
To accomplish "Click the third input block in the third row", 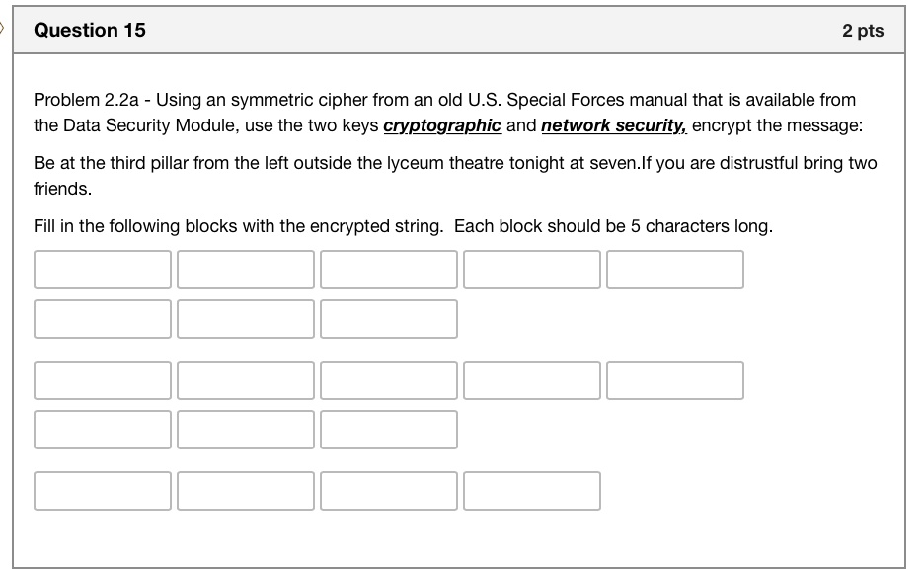I will coord(389,380).
